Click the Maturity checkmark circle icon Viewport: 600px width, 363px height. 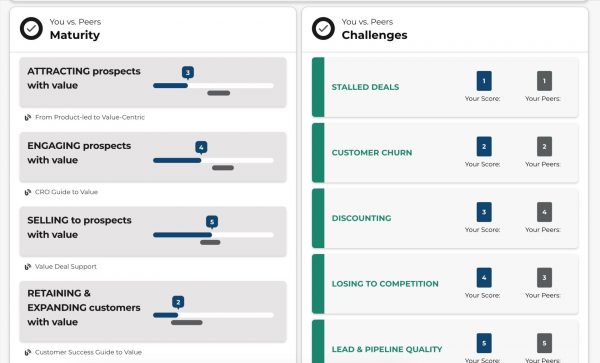click(x=31, y=28)
